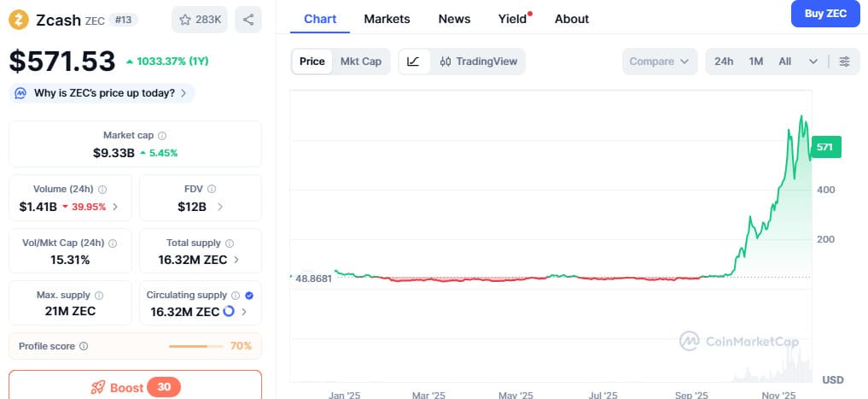Expand the time range chevron dropdown
This screenshot has width=868, height=399.
coord(813,62)
